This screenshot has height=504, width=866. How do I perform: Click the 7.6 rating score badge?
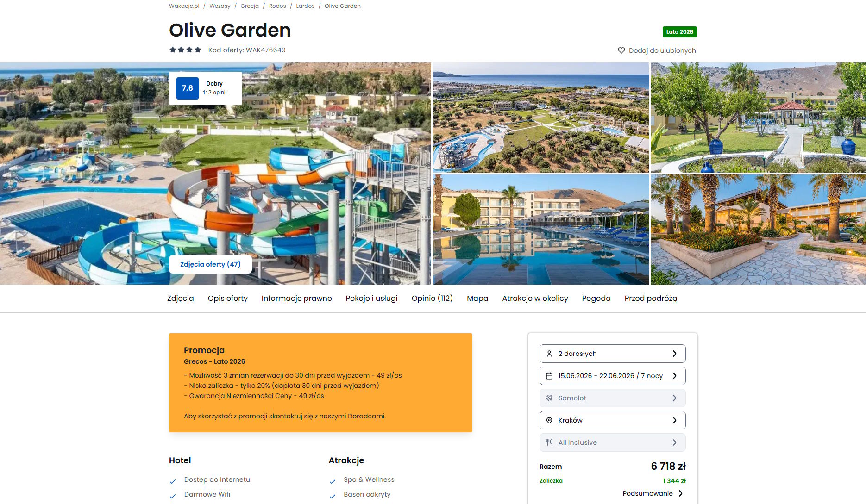tap(188, 88)
